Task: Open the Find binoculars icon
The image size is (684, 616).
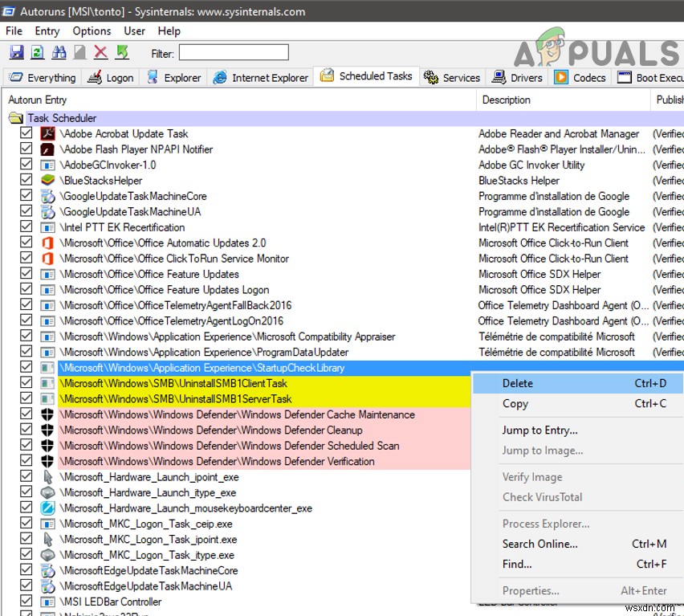Action: [x=59, y=52]
